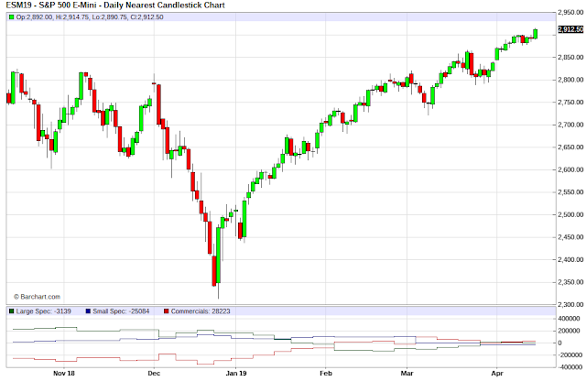Click the 2,700.00 price axis label
This screenshot has height=392, width=586.
(x=570, y=125)
